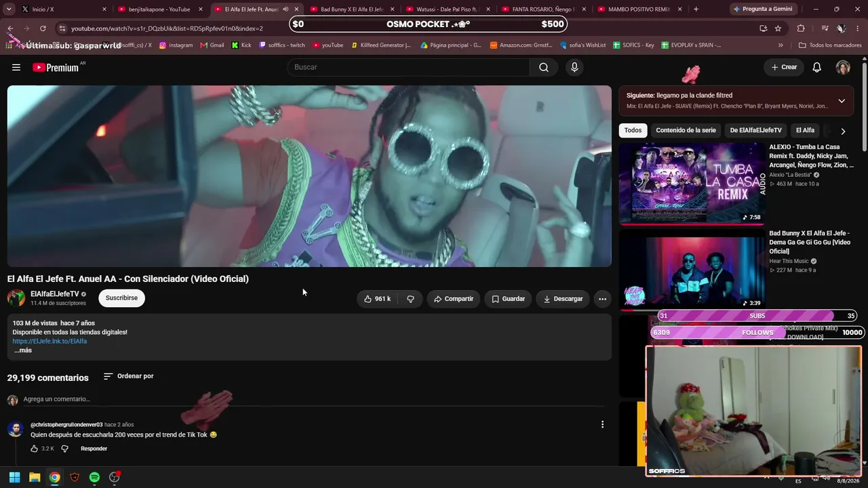Image resolution: width=868 pixels, height=488 pixels.
Task: Open the new tab plus button
Action: coord(696,9)
